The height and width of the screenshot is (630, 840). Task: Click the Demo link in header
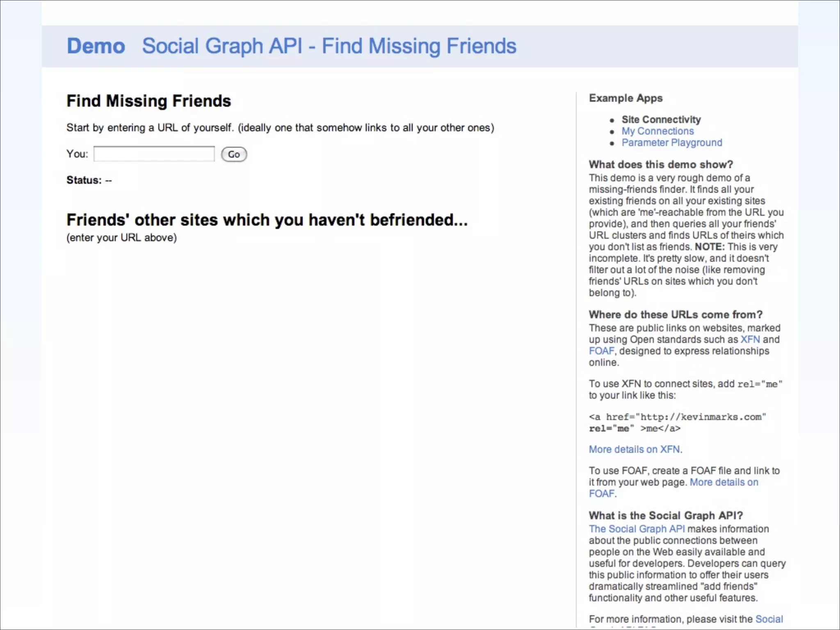(x=96, y=46)
